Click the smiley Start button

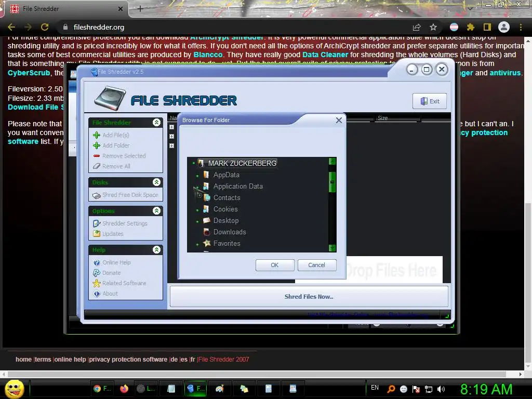(14, 389)
